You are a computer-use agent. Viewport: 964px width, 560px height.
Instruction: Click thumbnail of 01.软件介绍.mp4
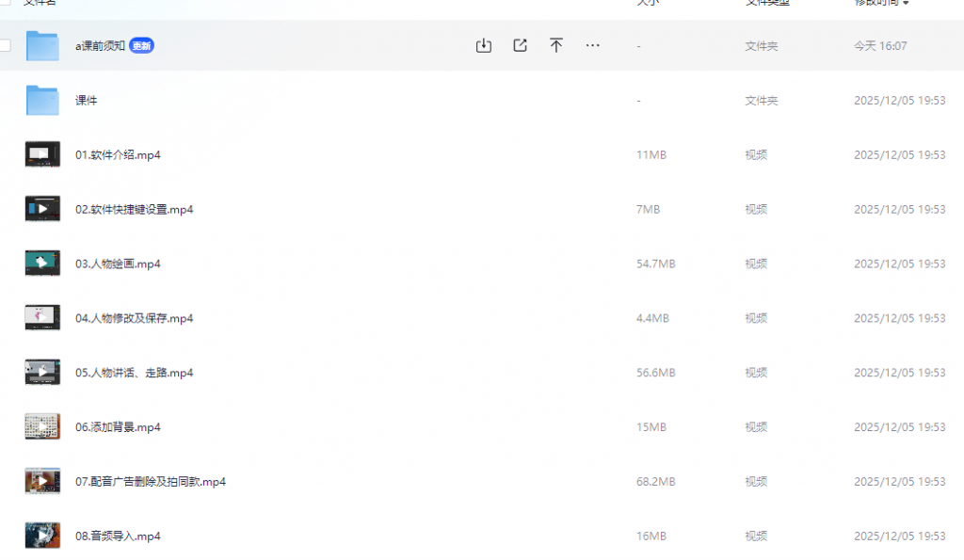pyautogui.click(x=42, y=154)
